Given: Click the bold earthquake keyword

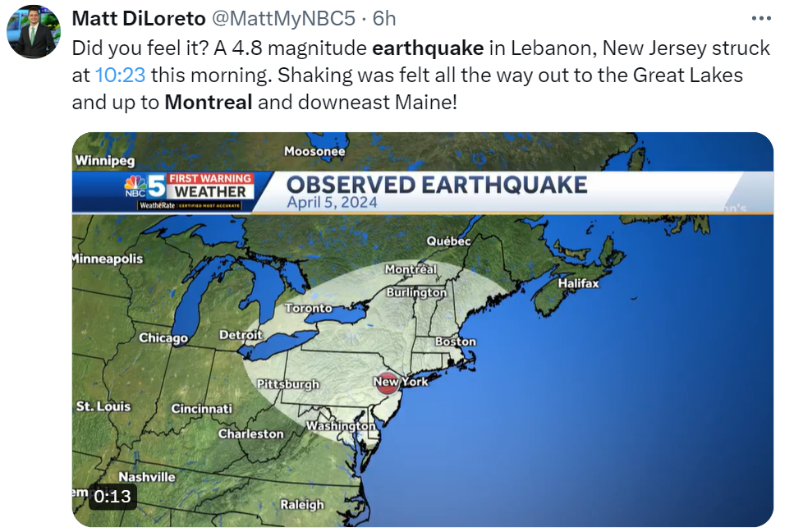Looking at the screenshot, I should (428, 48).
